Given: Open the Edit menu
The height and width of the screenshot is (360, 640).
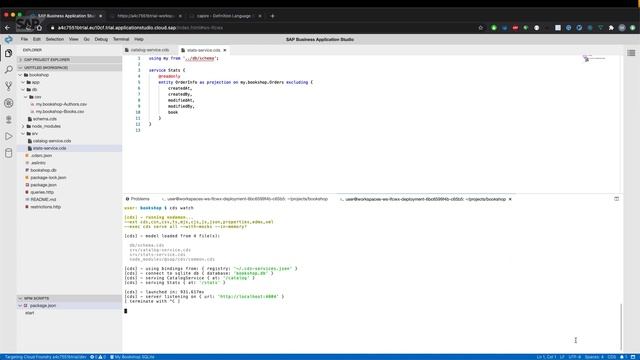Looking at the screenshot, I should [x=37, y=39].
